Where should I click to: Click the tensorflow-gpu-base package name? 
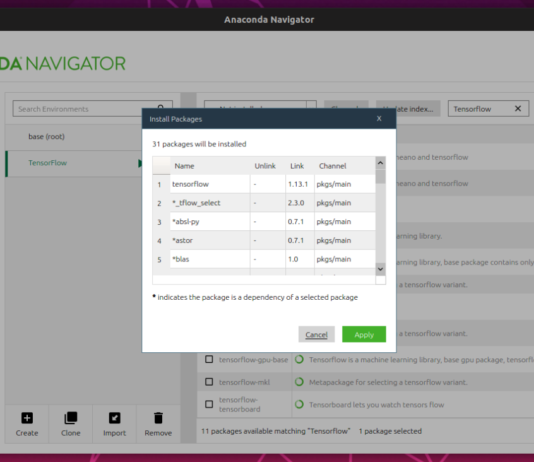pos(253,360)
